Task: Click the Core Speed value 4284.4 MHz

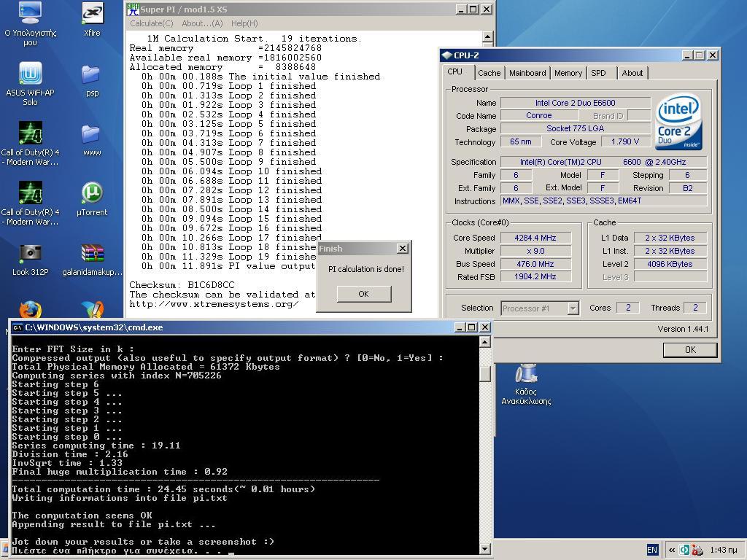Action: pos(535,238)
